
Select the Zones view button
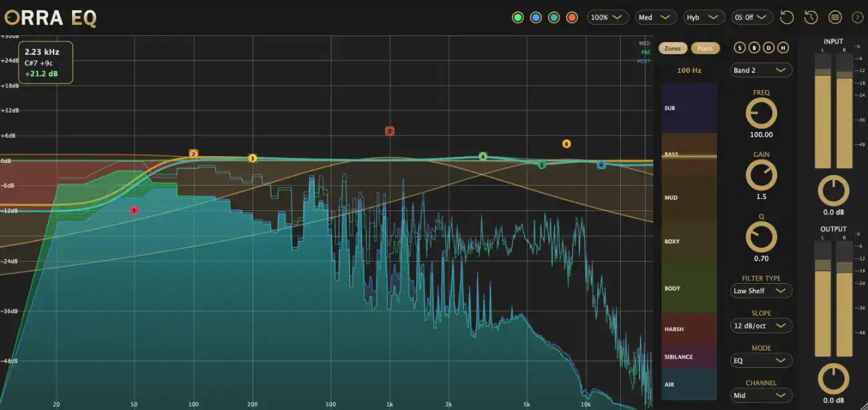pos(673,48)
